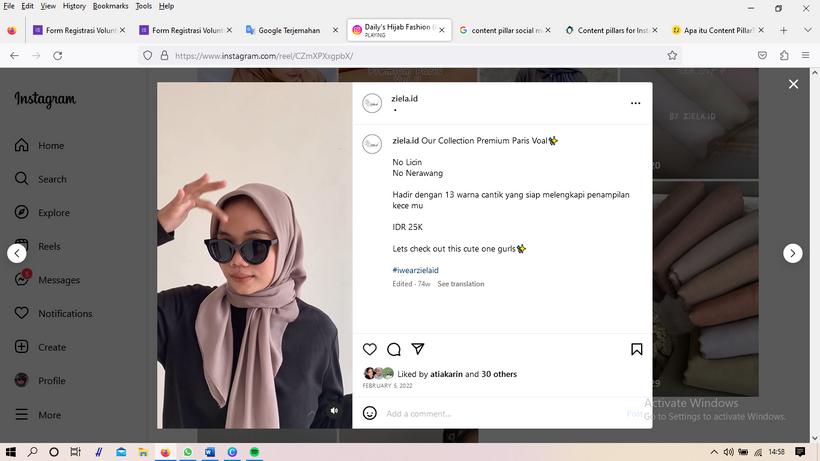Image resolution: width=820 pixels, height=461 pixels.
Task: Open atiakarin's profile from likes
Action: [x=446, y=374]
